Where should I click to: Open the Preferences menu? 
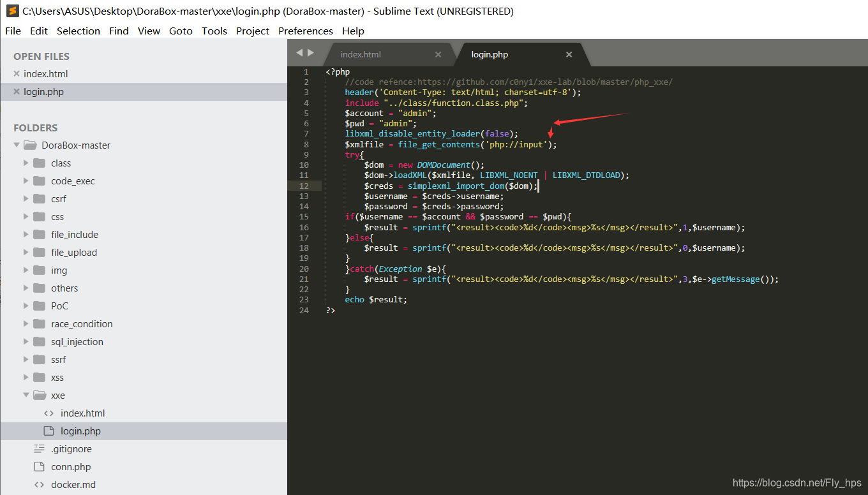tap(306, 31)
